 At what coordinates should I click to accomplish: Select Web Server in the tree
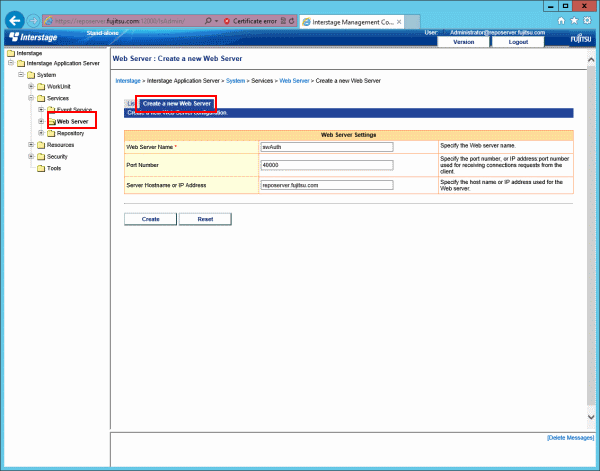[72, 122]
